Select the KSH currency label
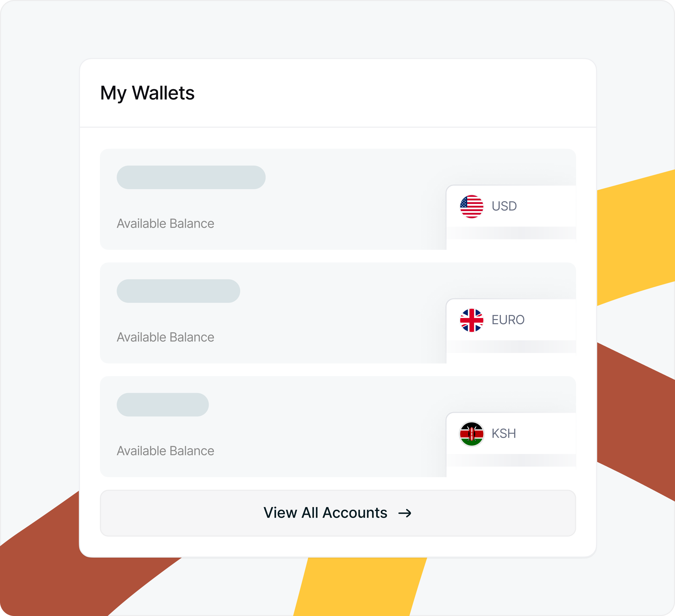 coord(503,434)
